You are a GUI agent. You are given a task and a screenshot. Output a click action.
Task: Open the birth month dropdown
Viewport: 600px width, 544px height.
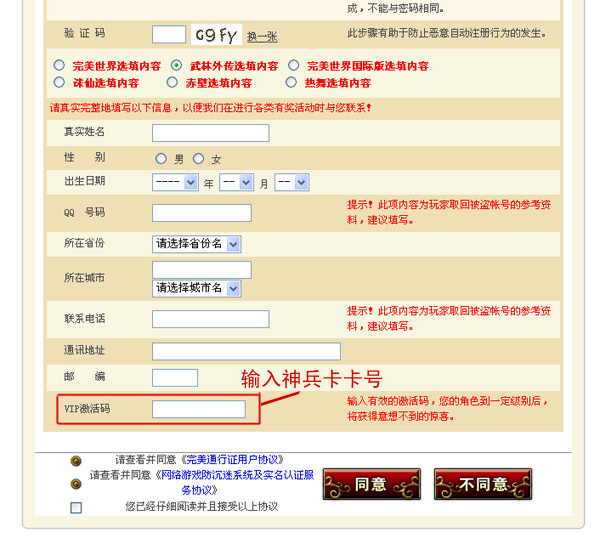(235, 182)
